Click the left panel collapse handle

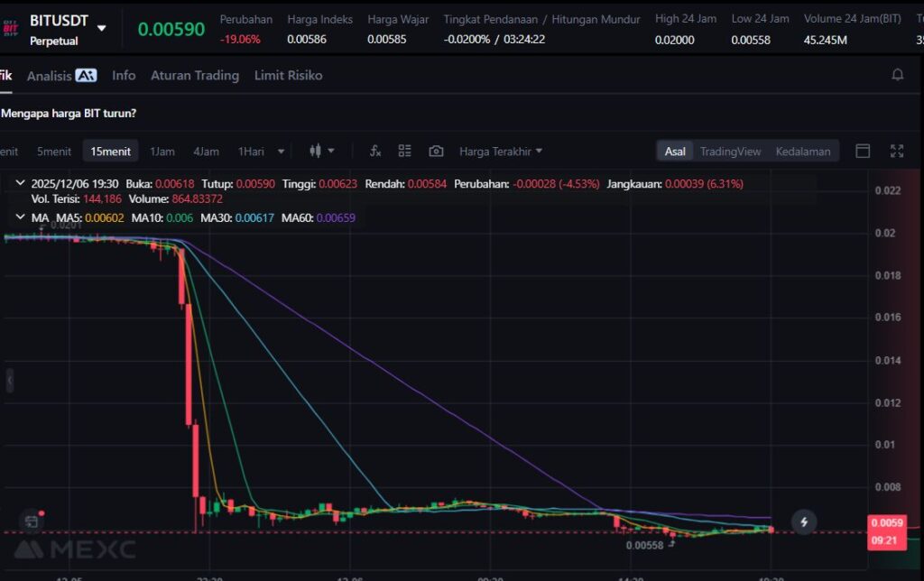tap(11, 381)
